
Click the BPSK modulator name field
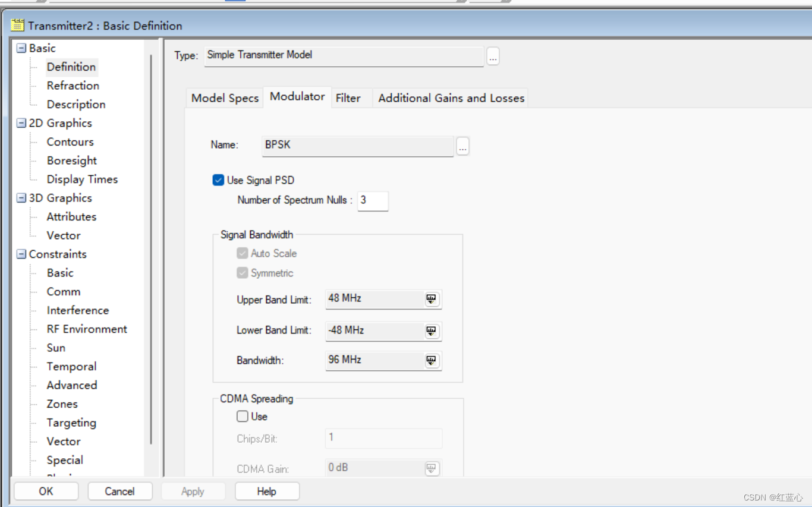pos(358,146)
